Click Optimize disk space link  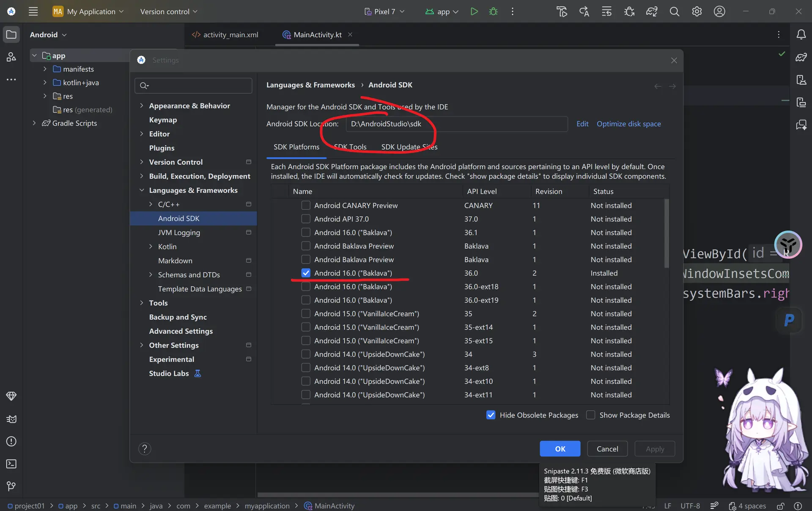coord(629,124)
